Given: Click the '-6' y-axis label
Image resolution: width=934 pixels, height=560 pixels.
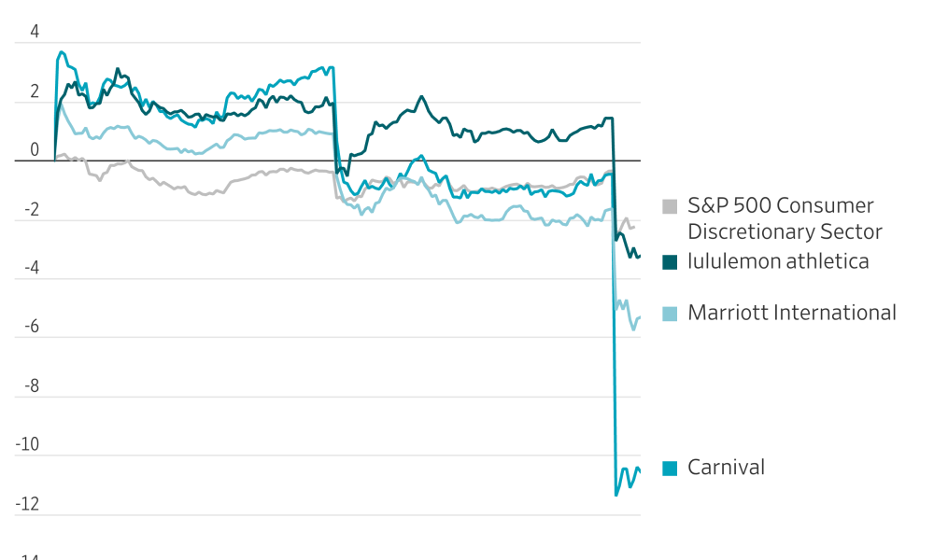Looking at the screenshot, I should coord(31,327).
